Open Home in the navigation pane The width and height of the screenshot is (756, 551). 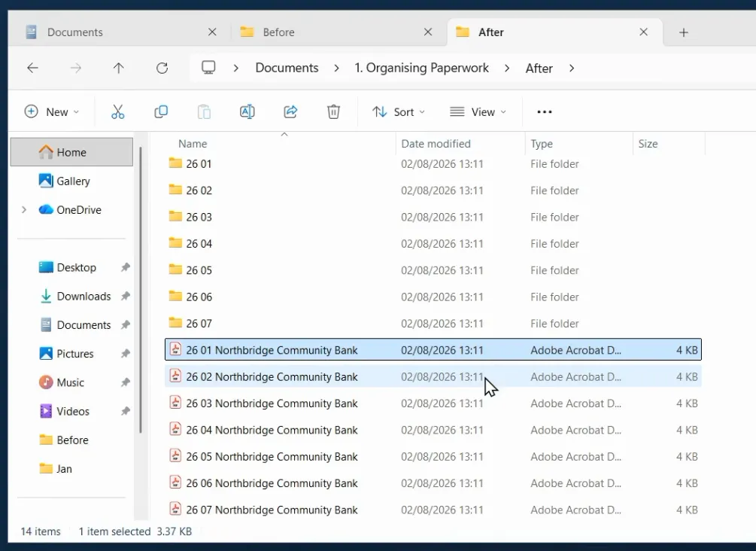72,152
